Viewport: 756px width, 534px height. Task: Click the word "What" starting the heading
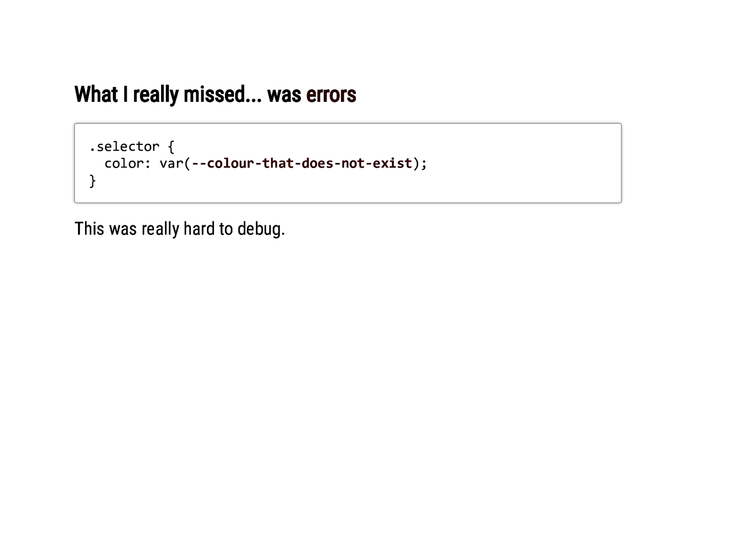tap(96, 94)
